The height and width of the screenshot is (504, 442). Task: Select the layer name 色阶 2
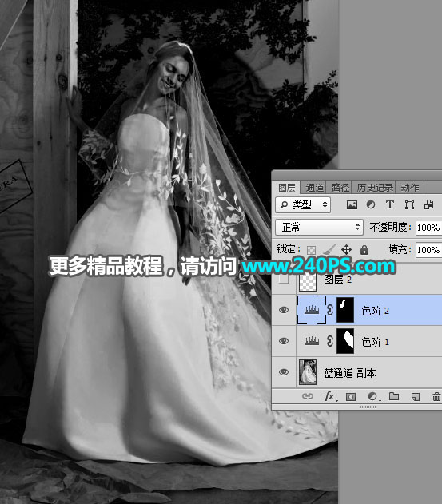375,311
